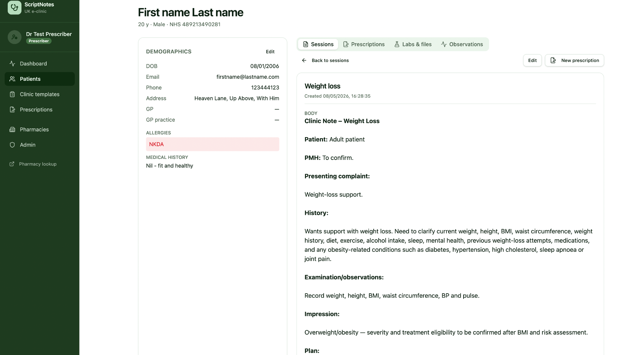Click the PMH: To confirm. line
644x355 pixels.
tap(329, 158)
